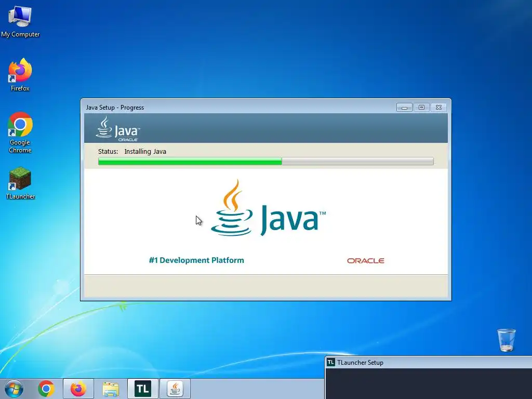Click the Java Oracle logo in header
Image resolution: width=532 pixels, height=399 pixels.
click(x=118, y=129)
